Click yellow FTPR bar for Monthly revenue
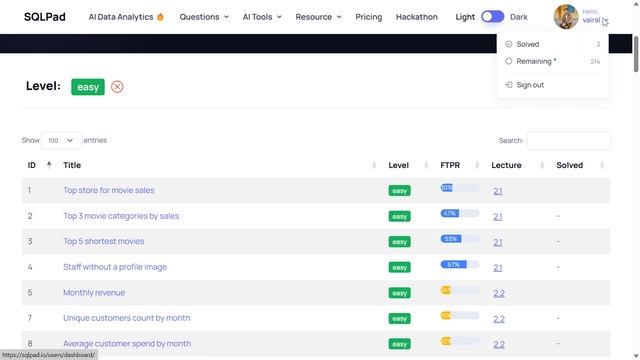This screenshot has height=360, width=640. 460,290
